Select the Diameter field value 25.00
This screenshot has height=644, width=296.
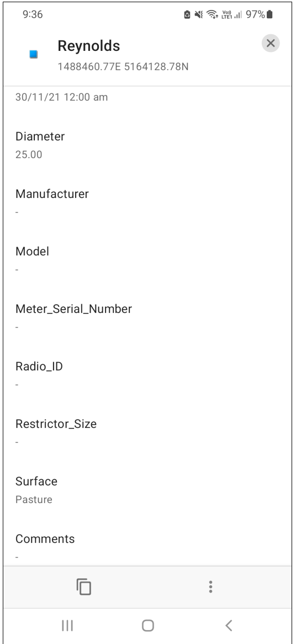29,155
